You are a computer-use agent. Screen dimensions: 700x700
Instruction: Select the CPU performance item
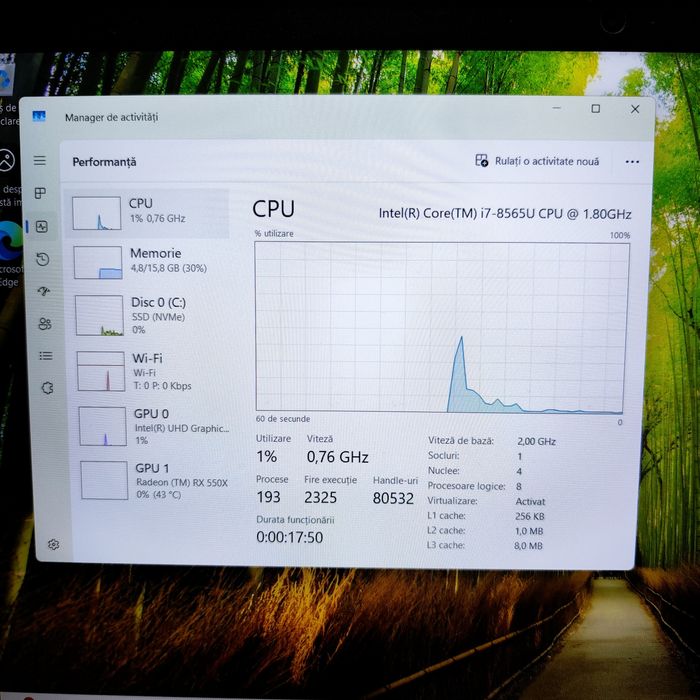click(x=147, y=213)
